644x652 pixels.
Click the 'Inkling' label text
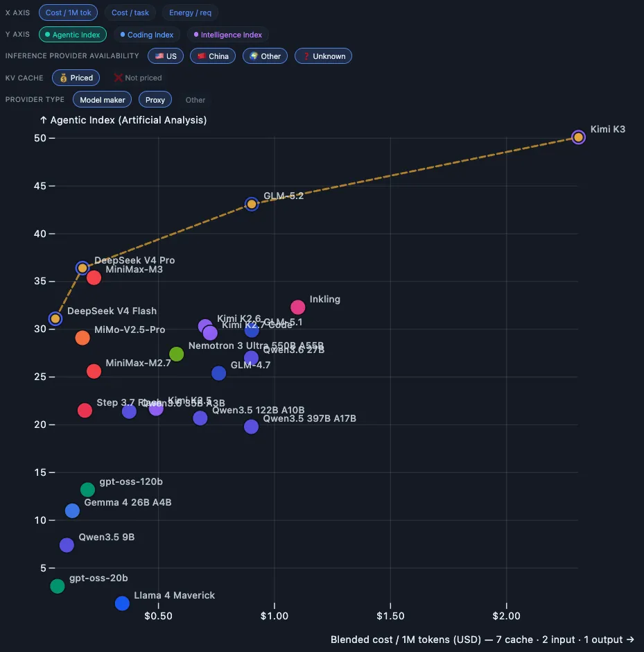click(325, 300)
